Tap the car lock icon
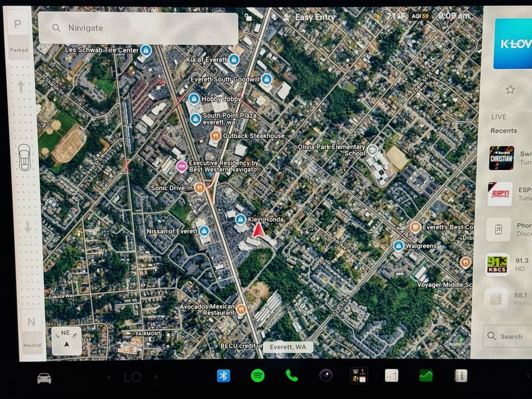The height and width of the screenshot is (399, 532). click(248, 17)
